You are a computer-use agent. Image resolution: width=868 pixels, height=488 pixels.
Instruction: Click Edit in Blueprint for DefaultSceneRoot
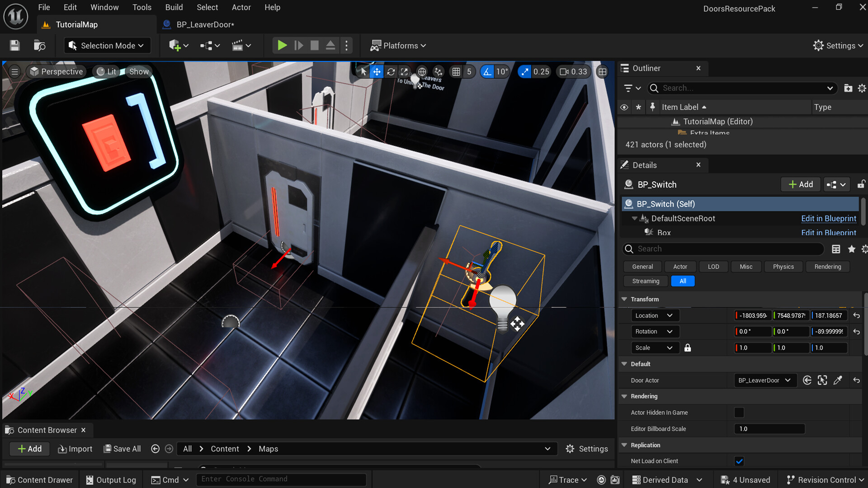(x=829, y=218)
